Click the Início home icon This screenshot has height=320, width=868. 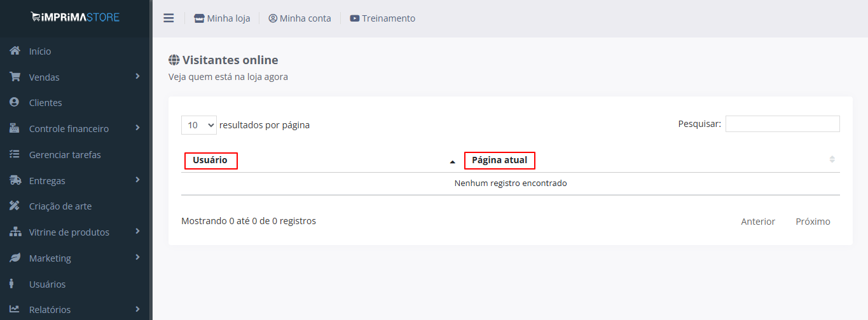pyautogui.click(x=15, y=51)
